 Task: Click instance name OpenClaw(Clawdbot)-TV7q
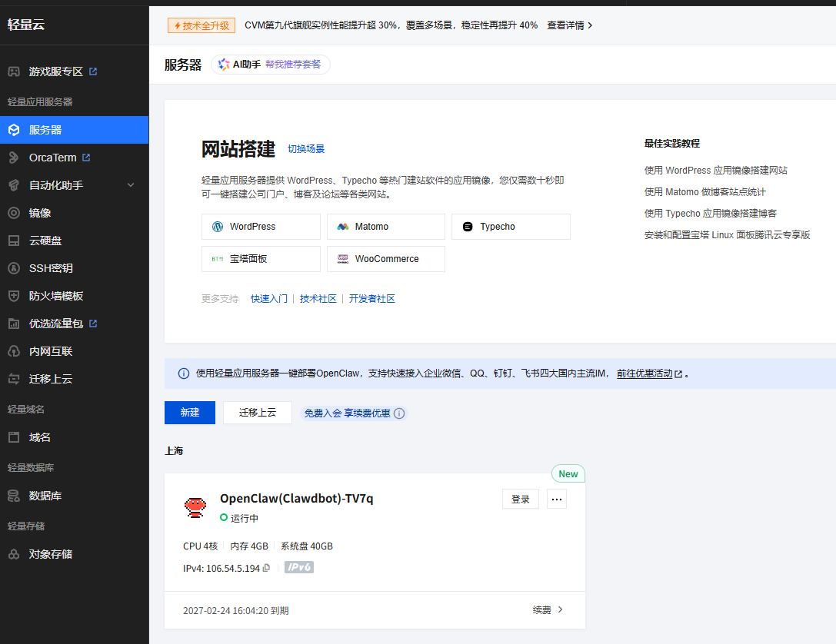(296, 499)
